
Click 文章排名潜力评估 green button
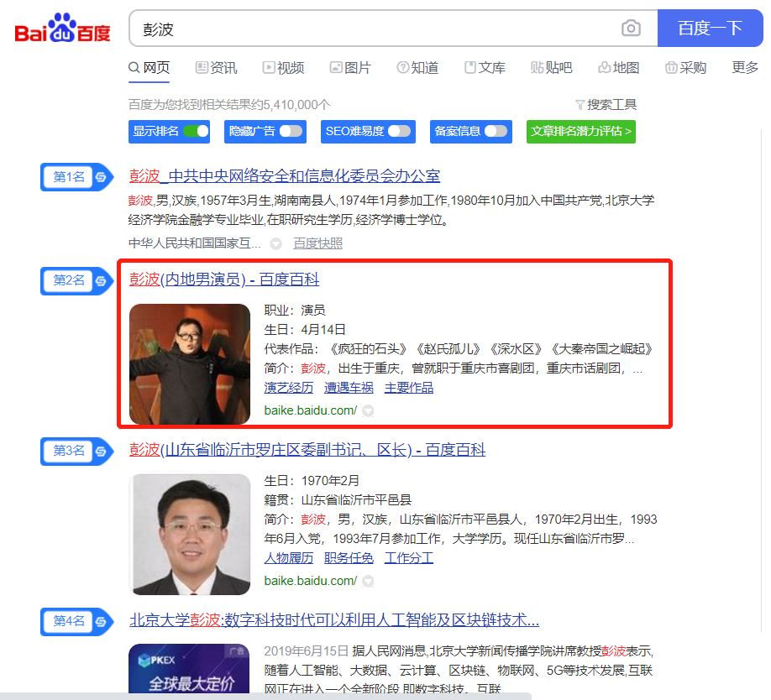pyautogui.click(x=580, y=132)
